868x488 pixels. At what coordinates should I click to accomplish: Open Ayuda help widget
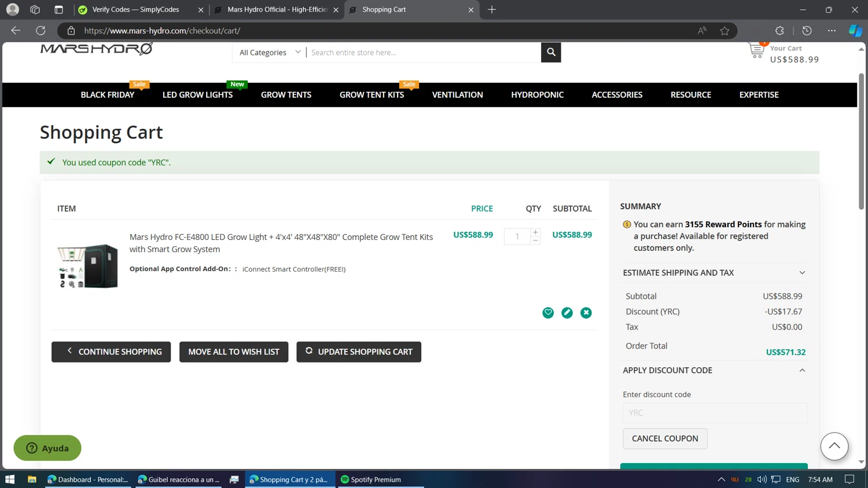point(47,448)
